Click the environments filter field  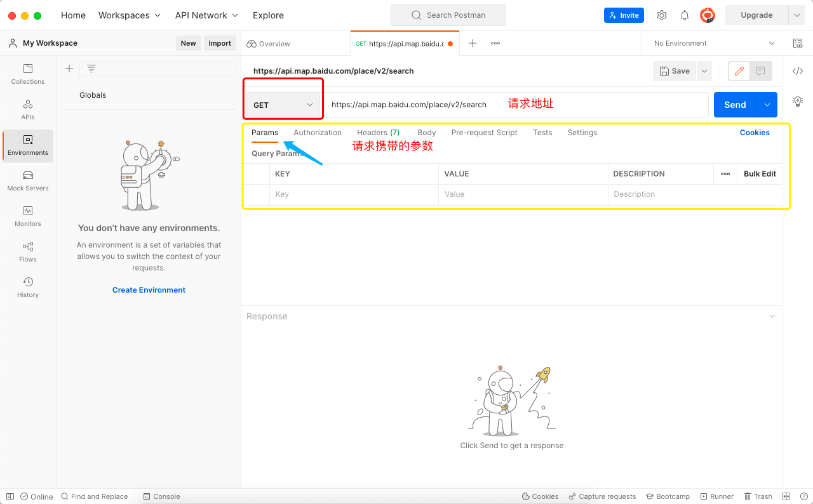(158, 69)
